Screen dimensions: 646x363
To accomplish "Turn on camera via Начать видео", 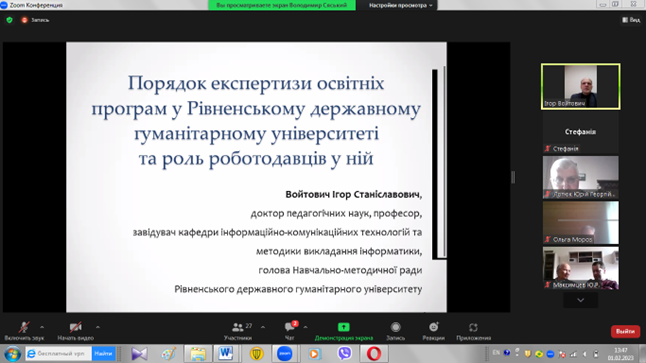I will [75, 331].
